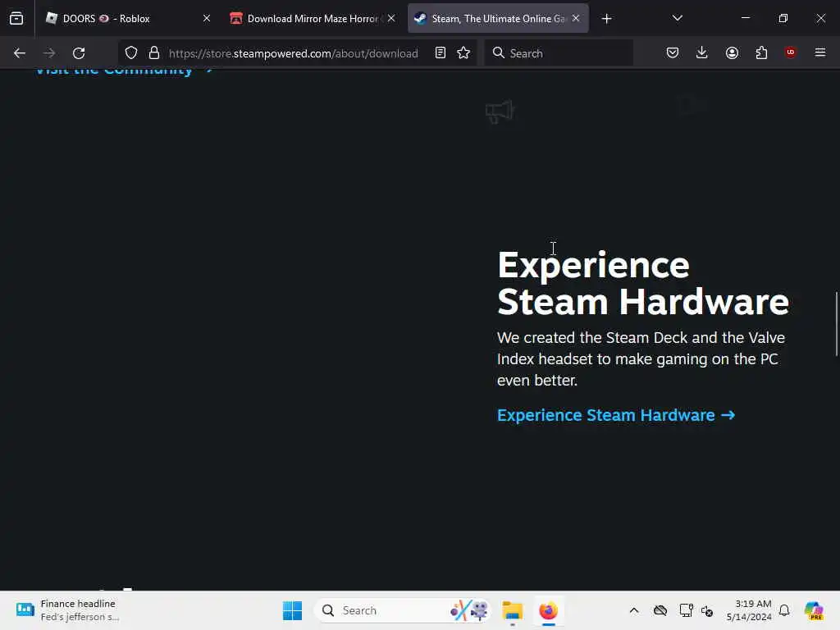Select the Steam Ultimate Online Game tab
The width and height of the screenshot is (840, 630).
[498, 19]
